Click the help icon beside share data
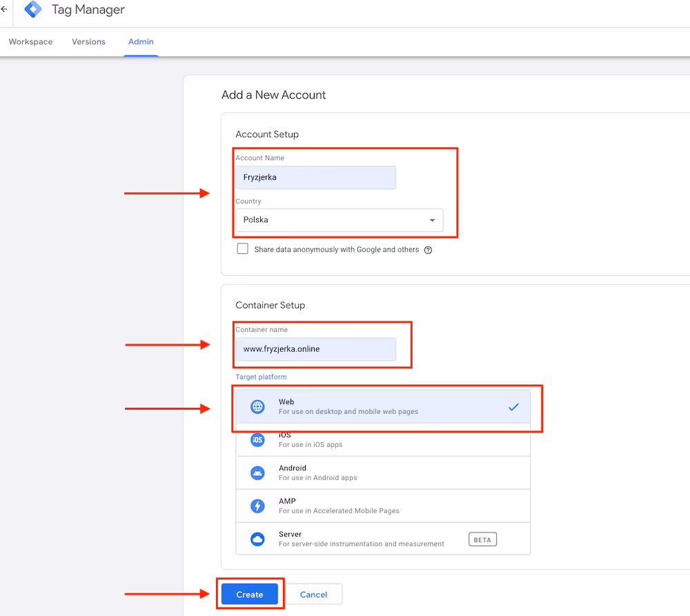 click(428, 250)
